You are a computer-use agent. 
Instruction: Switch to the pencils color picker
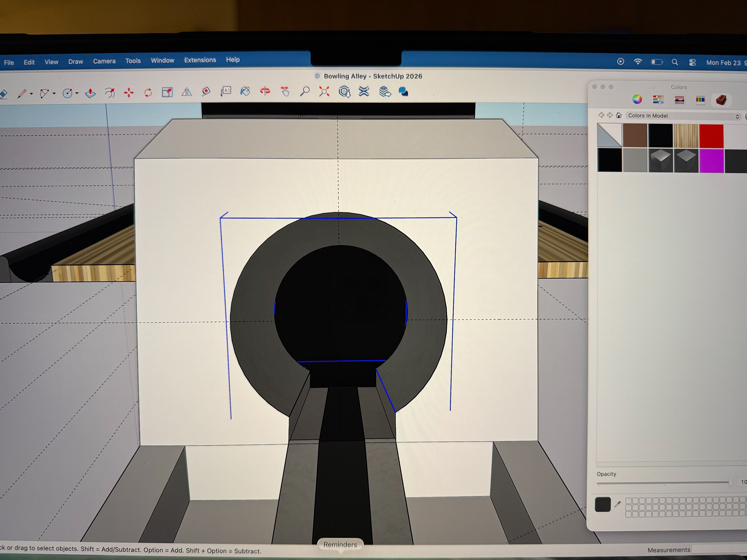[x=700, y=100]
